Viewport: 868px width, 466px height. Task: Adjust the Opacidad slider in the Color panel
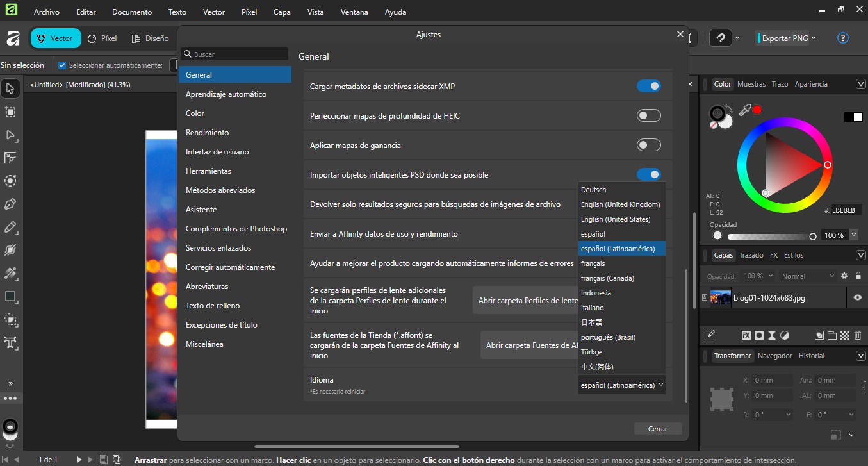point(769,235)
